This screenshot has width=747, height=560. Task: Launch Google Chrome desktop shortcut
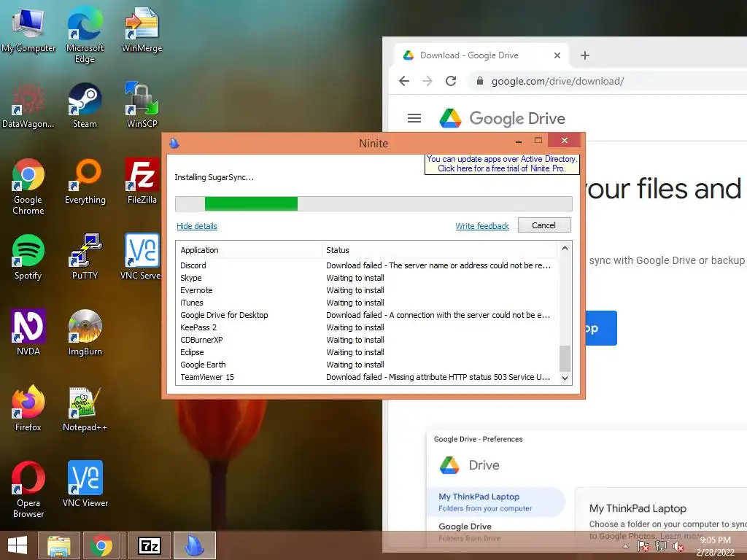tap(28, 187)
